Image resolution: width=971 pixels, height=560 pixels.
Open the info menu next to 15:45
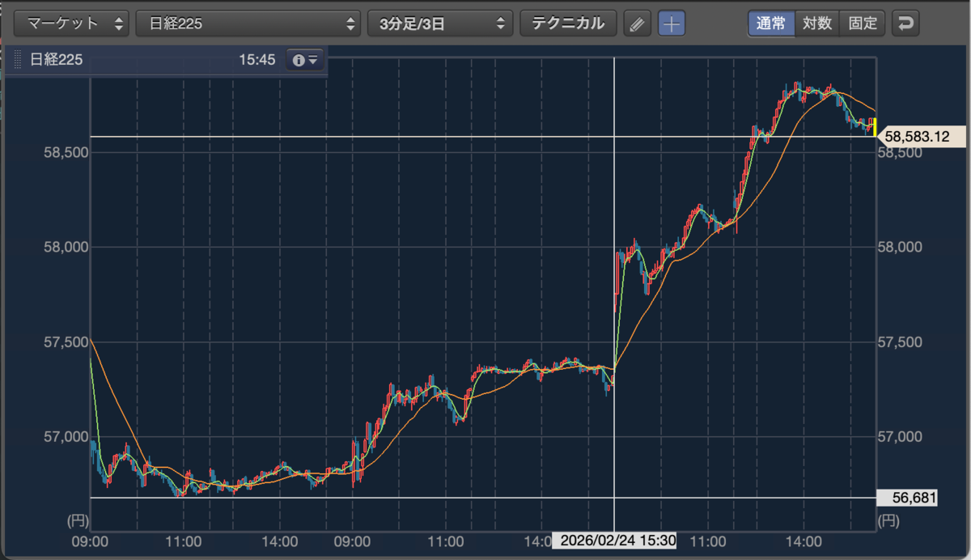306,60
